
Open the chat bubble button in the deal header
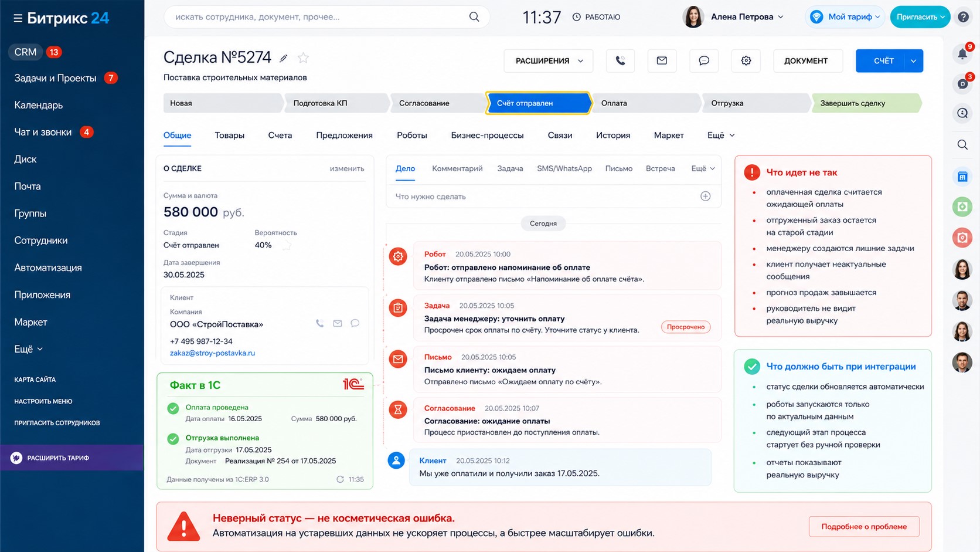(x=704, y=60)
